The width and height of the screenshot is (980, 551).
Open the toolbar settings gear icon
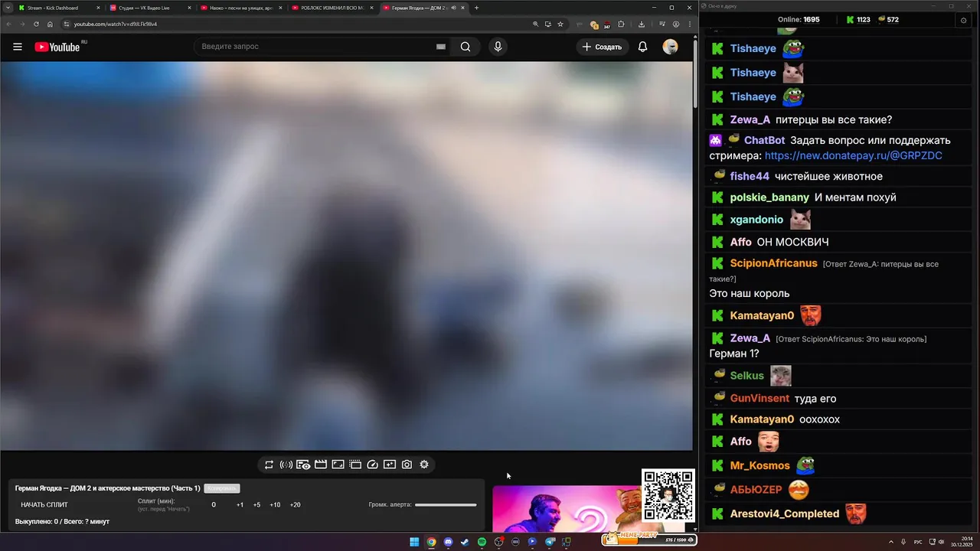click(x=424, y=465)
